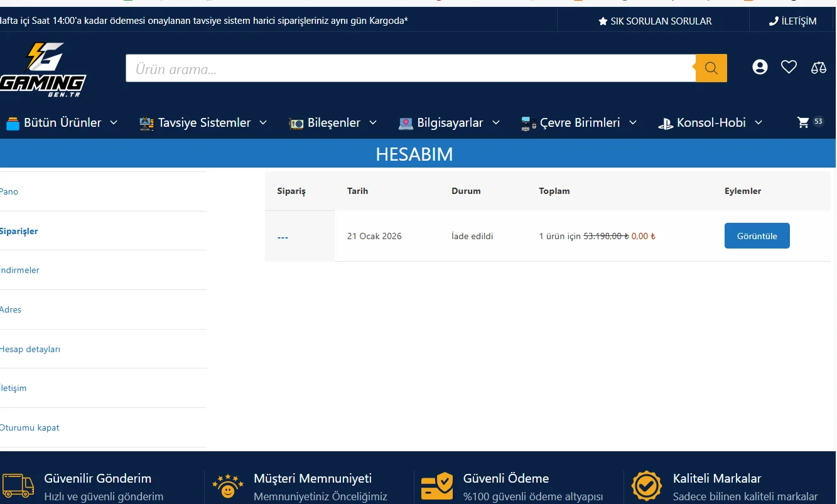This screenshot has height=504, width=837.
Task: Open İletişim in account sidebar
Action: pos(13,388)
